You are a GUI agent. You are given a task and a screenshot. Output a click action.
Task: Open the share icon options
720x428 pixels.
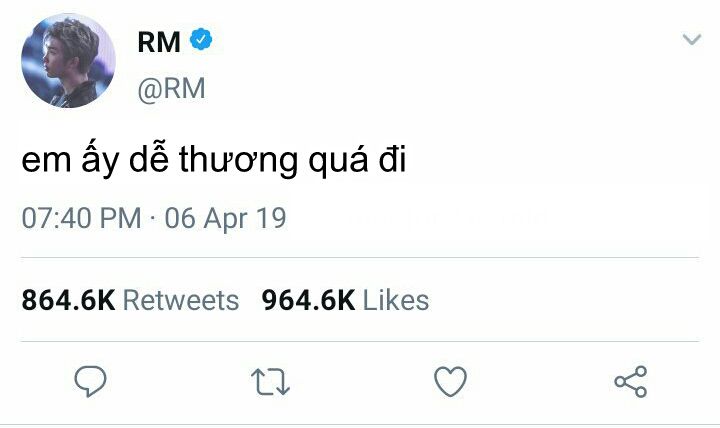(631, 381)
